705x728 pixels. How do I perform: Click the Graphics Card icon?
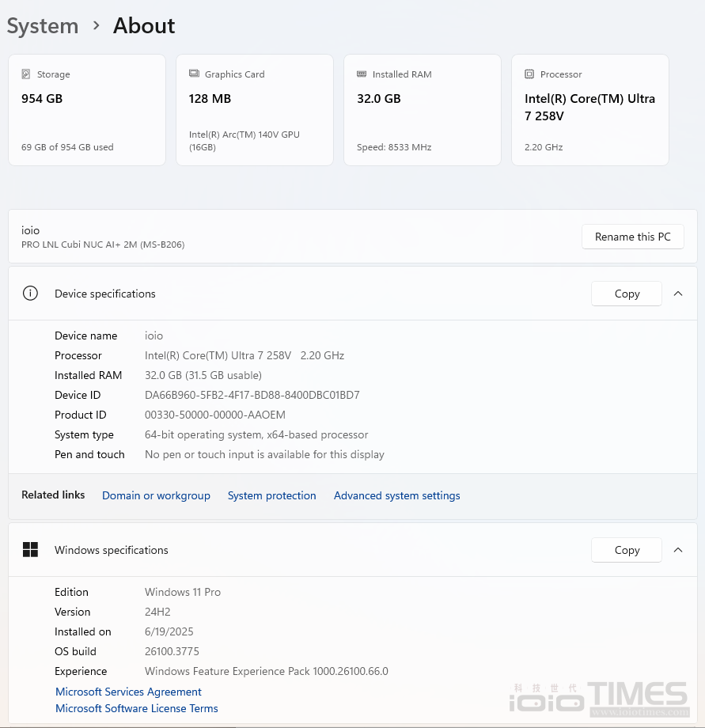click(x=194, y=74)
